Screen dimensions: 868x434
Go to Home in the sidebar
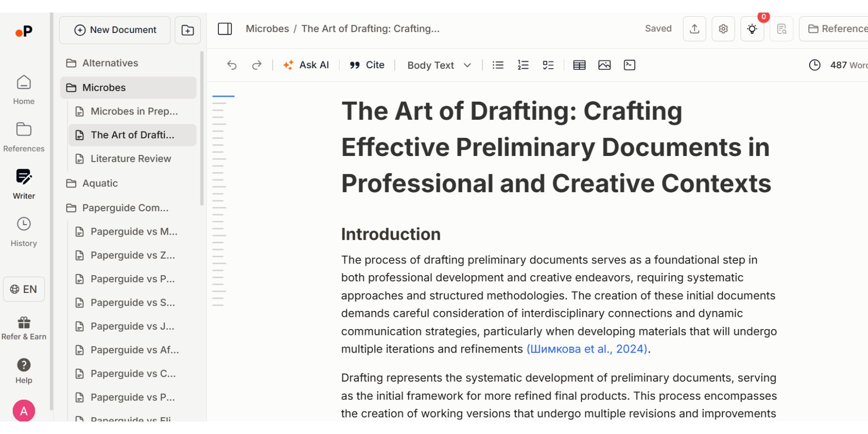pos(24,90)
